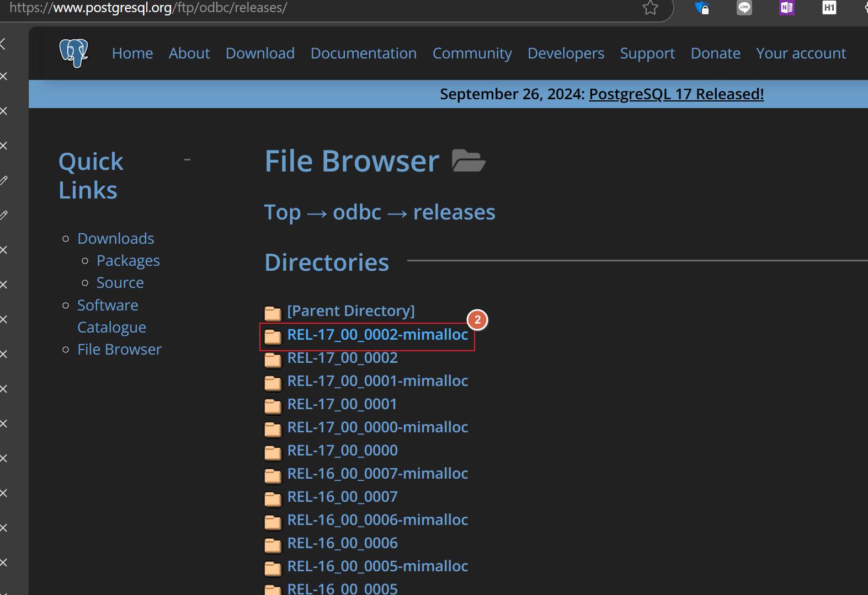This screenshot has height=595, width=868.
Task: Open the H1 headings extension
Action: tap(829, 8)
